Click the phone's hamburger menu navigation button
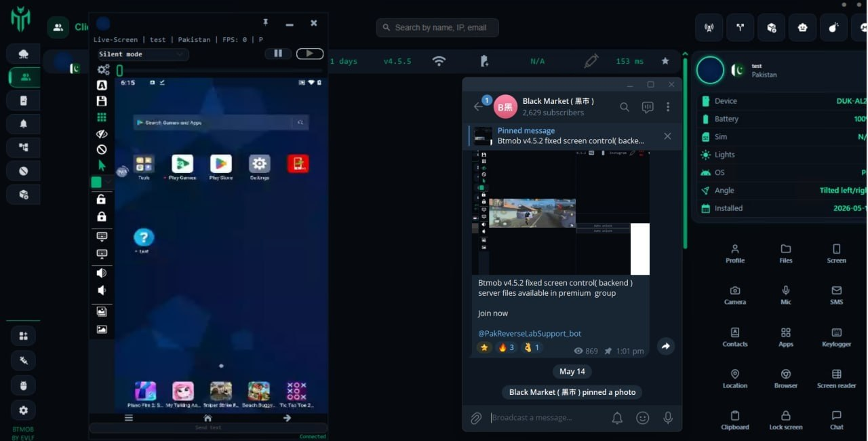This screenshot has width=868, height=441. [129, 418]
